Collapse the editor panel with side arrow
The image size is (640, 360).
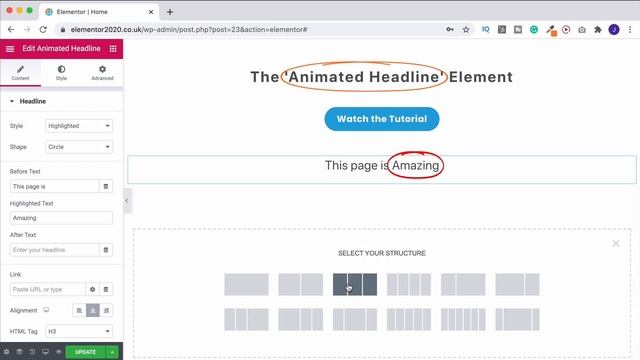pyautogui.click(x=127, y=201)
